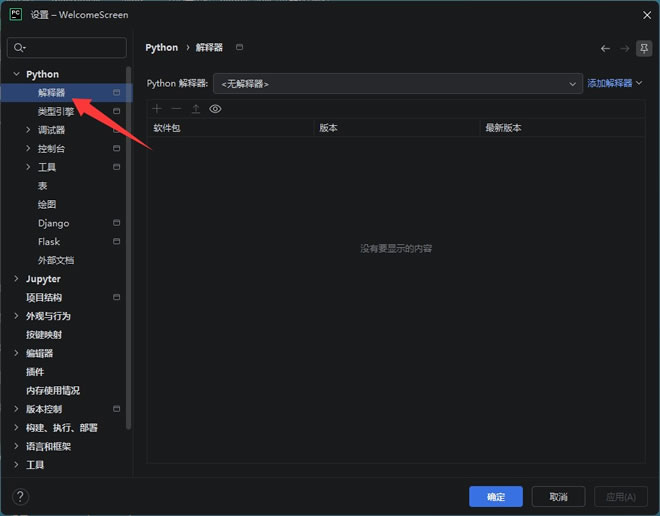The width and height of the screenshot is (660, 516).
Task: Open the Python 解释器 dropdown
Action: pyautogui.click(x=398, y=84)
